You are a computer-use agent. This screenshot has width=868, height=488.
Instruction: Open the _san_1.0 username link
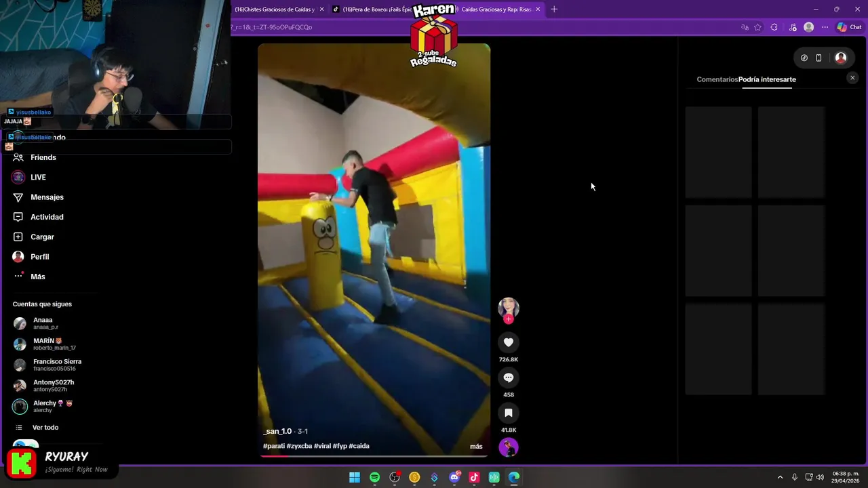point(277,431)
